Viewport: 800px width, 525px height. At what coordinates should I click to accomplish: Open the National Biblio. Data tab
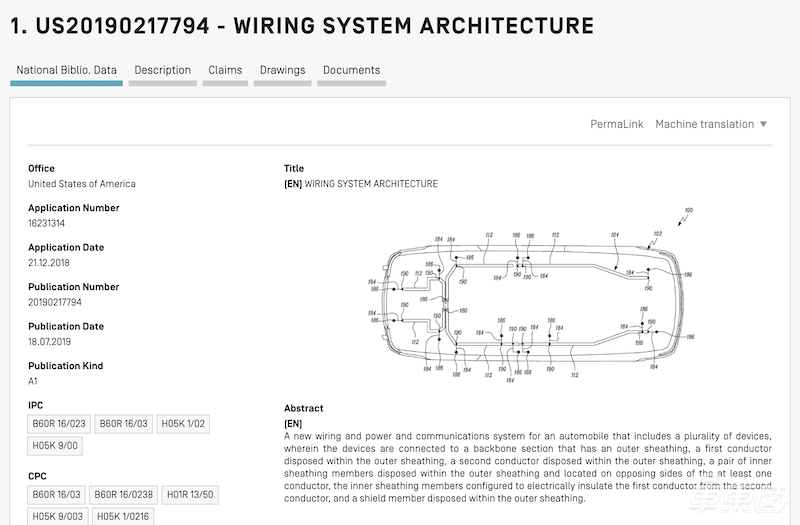(66, 70)
